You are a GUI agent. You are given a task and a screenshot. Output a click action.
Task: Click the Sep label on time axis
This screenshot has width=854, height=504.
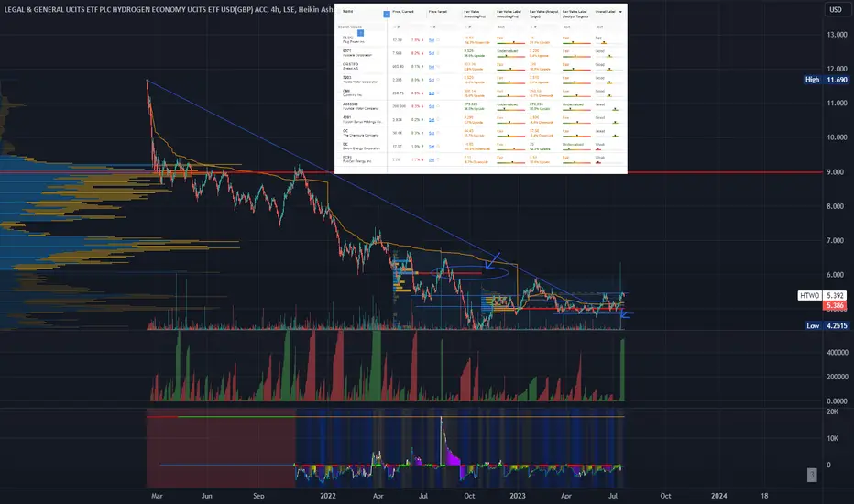258,496
